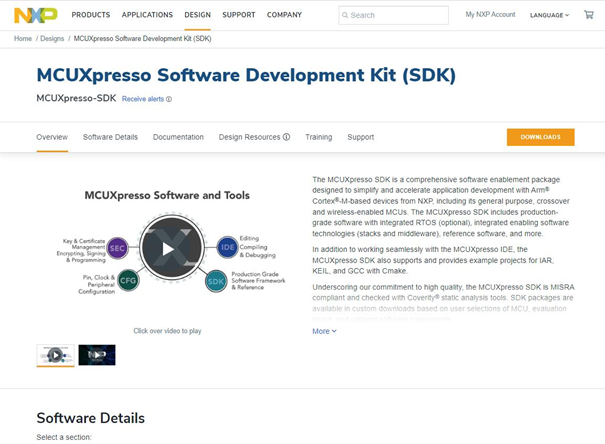Click the teal SDK circle icon
The height and width of the screenshot is (444, 605).
pyautogui.click(x=216, y=281)
